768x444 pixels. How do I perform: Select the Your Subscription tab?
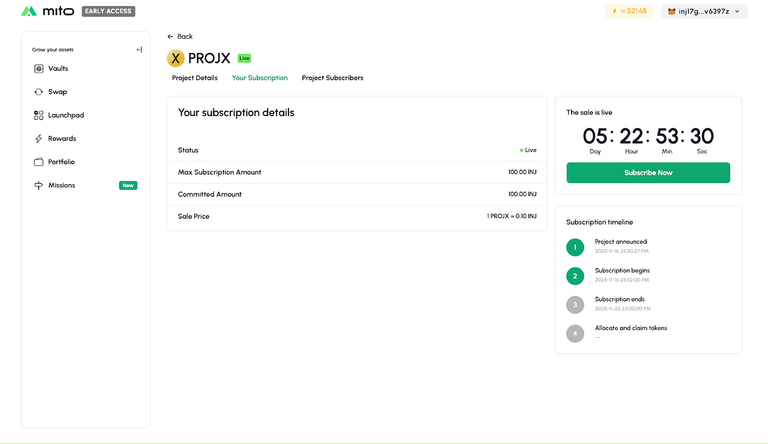(x=259, y=78)
